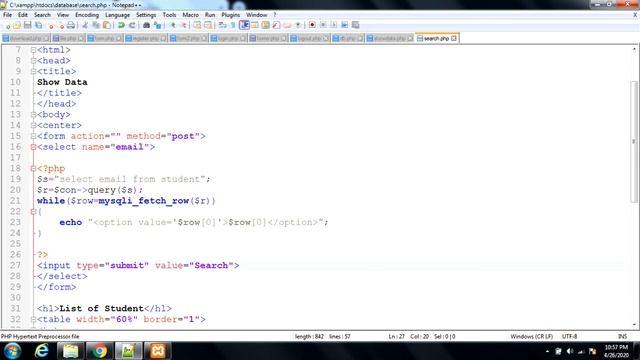Collapse the <head> fold on line 8
The image size is (640, 360).
click(x=33, y=61)
